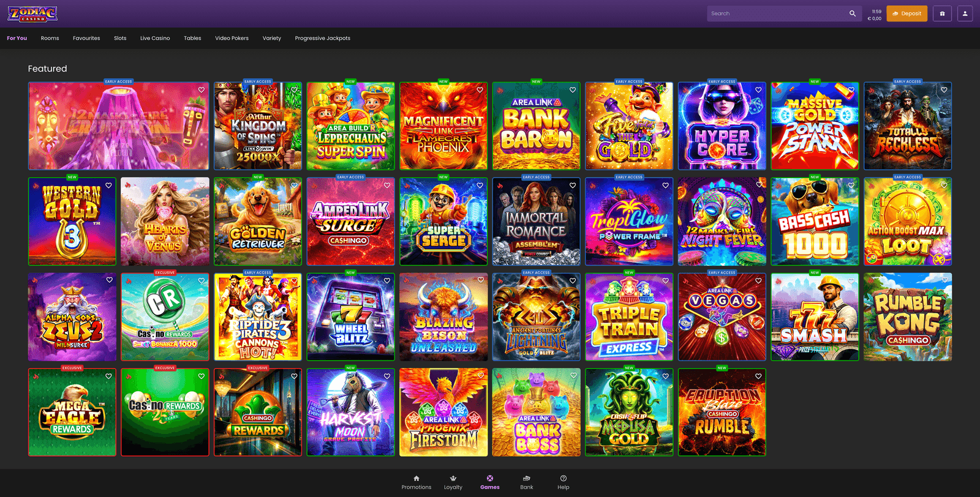Viewport: 980px width, 497px height.
Task: Switch to Video Pokers tab
Action: (x=232, y=38)
